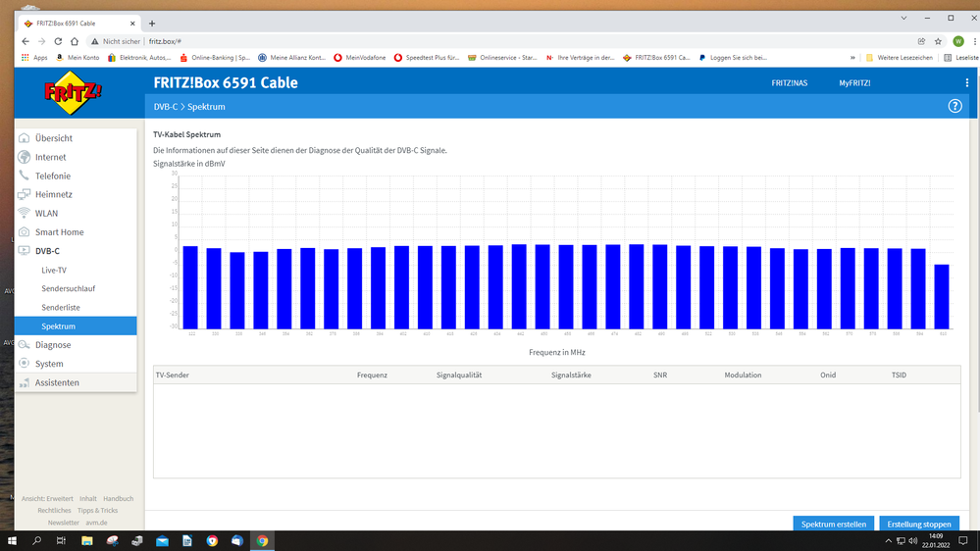Click the Diagnose icon in sidebar

[24, 345]
